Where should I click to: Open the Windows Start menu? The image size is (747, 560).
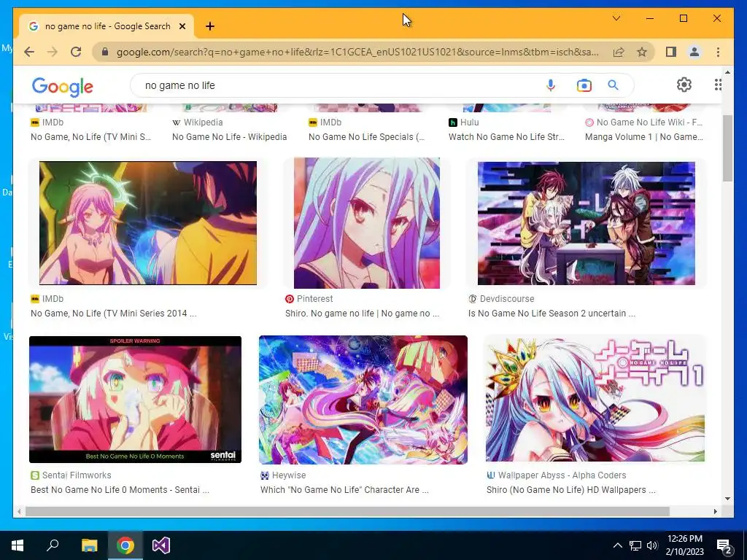tap(18, 545)
